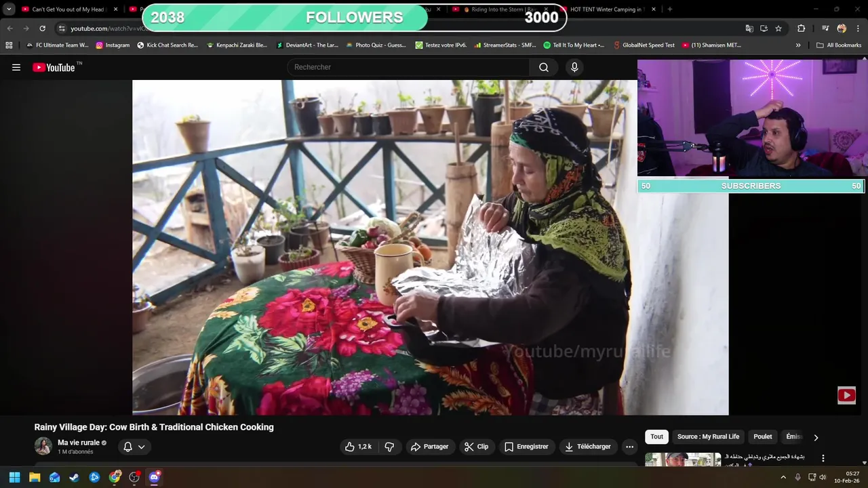Viewport: 868px width, 488px height.
Task: Reload the page
Action: pyautogui.click(x=42, y=28)
